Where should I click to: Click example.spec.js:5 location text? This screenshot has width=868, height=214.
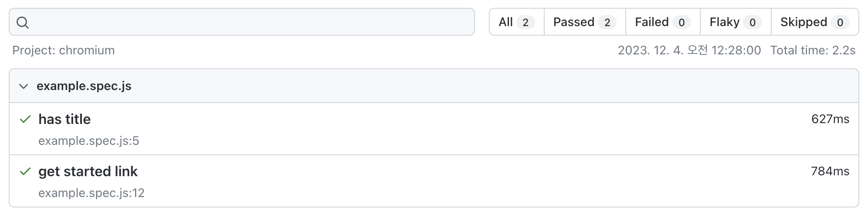click(x=89, y=141)
